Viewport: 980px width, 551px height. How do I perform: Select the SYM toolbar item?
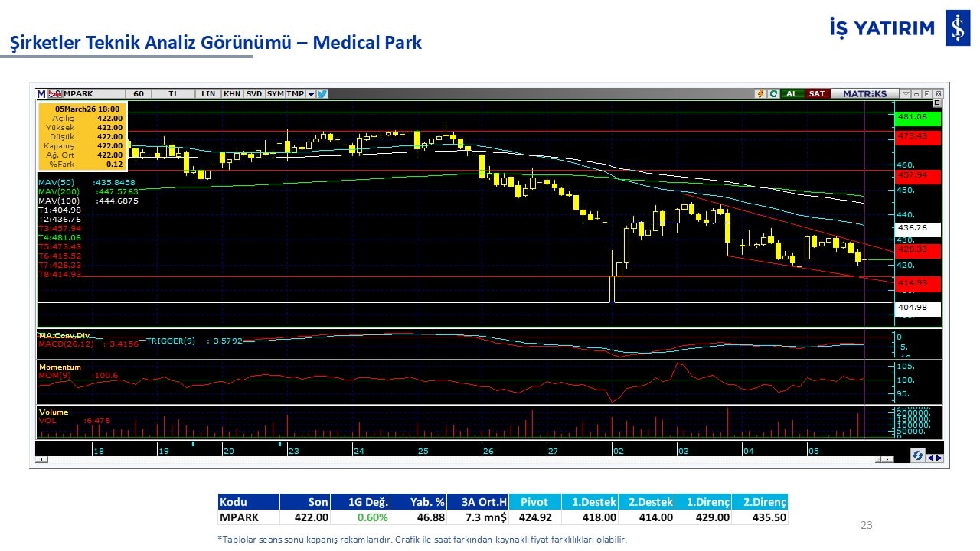[x=276, y=94]
